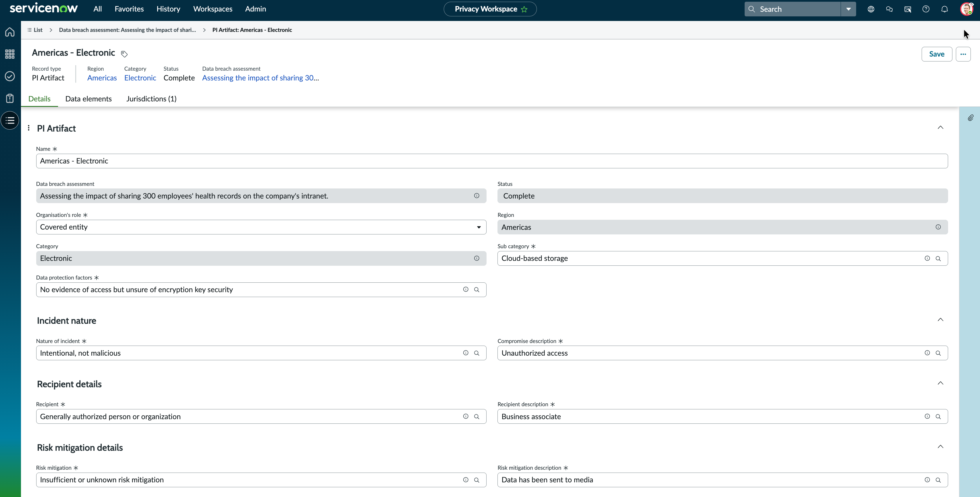Open the Workspaces menu
Viewport: 980px width, 497px height.
(x=213, y=9)
